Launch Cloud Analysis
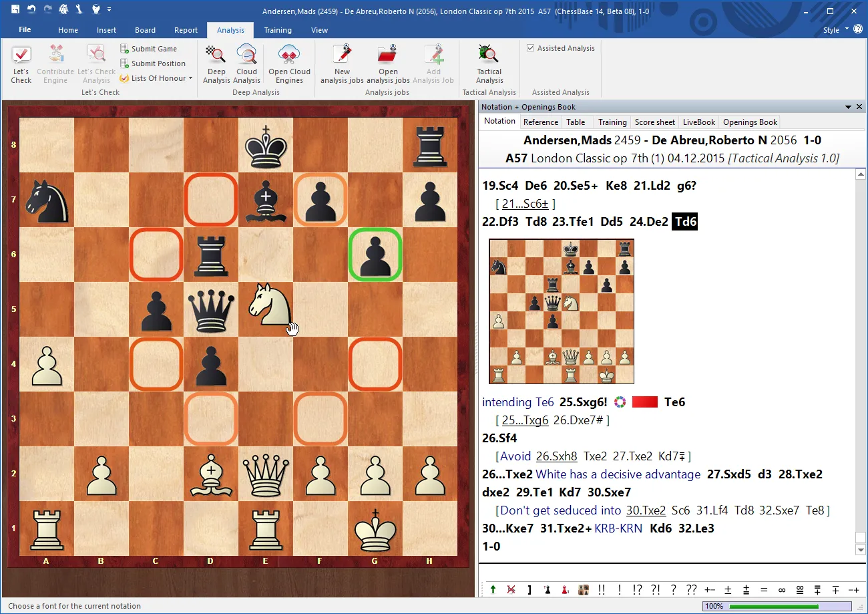 point(246,64)
